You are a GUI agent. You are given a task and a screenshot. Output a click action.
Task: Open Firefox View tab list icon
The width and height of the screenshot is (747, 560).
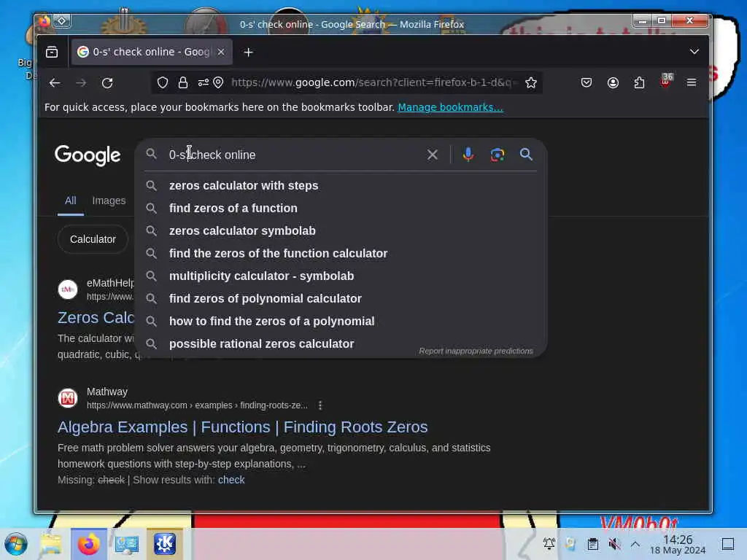(52, 52)
